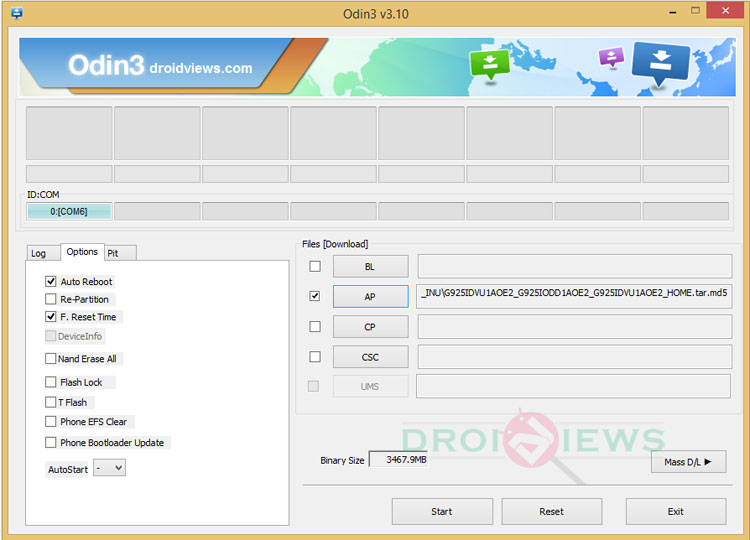Uncheck F. Reset Time option
Viewport: 750px width, 540px height.
click(x=51, y=317)
